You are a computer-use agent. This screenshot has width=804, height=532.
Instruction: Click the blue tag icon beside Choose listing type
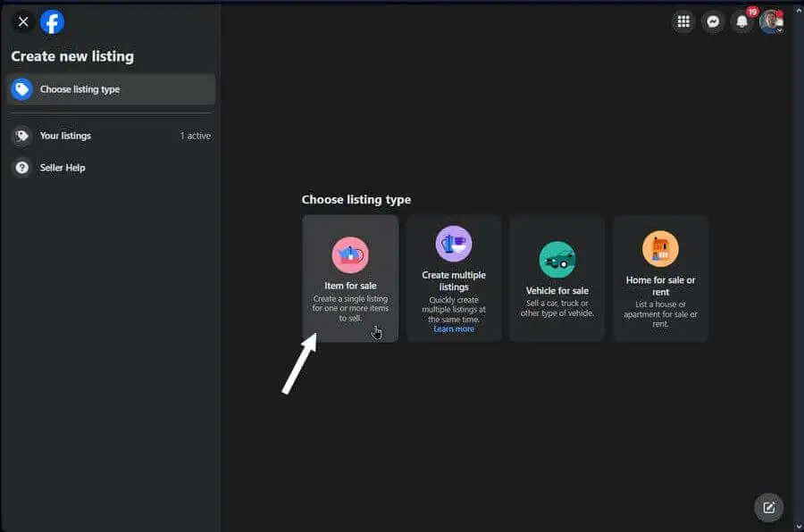(x=22, y=89)
